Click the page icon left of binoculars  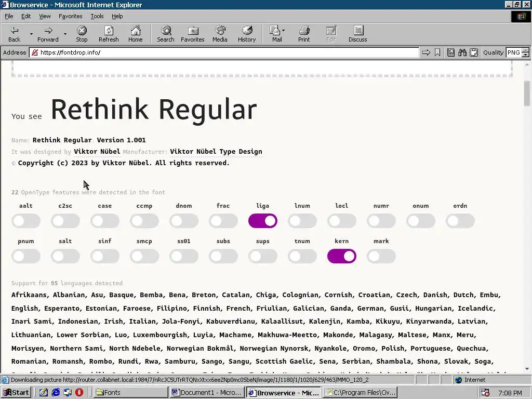click(x=450, y=52)
